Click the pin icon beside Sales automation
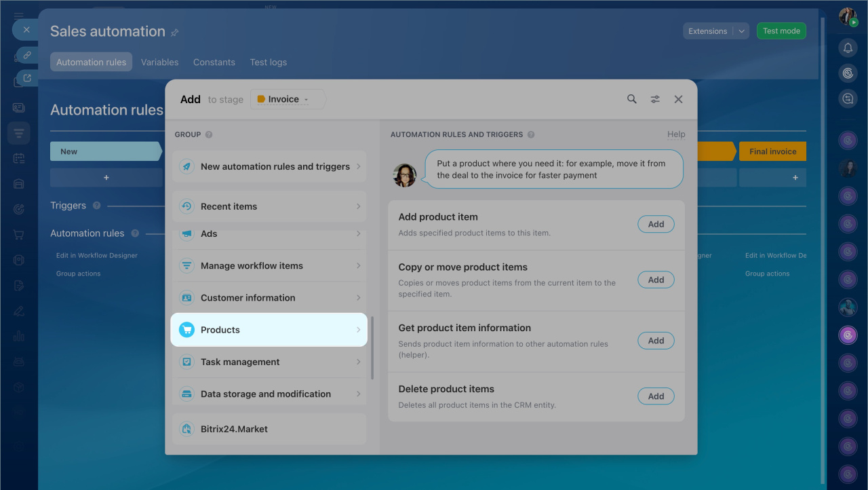Viewport: 868px width, 490px height. [175, 33]
